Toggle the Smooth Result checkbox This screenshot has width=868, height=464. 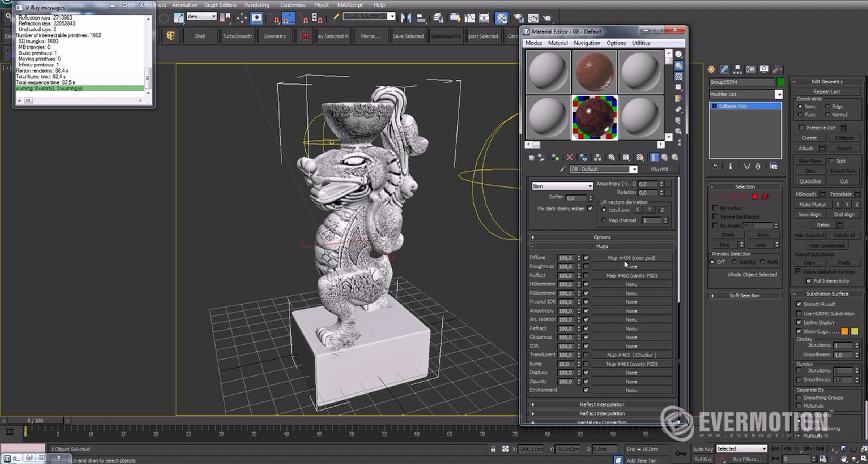click(x=799, y=304)
